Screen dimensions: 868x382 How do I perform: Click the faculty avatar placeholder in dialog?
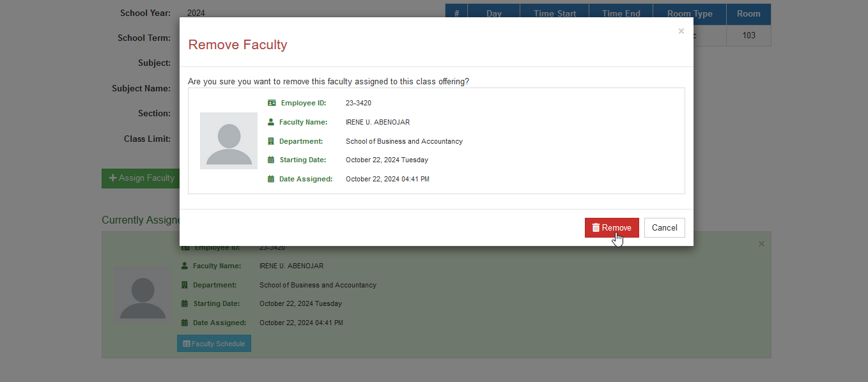[229, 141]
